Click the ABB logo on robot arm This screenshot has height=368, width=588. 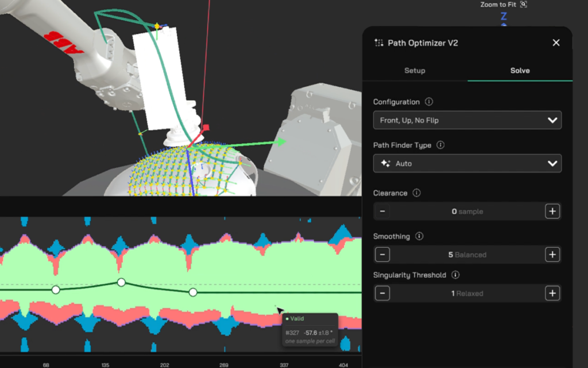pyautogui.click(x=64, y=43)
